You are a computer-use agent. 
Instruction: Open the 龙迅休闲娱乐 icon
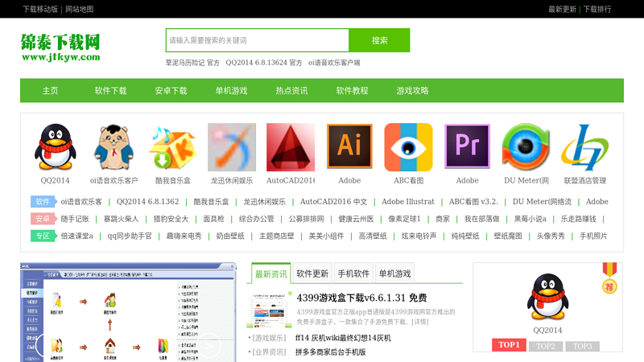click(232, 147)
